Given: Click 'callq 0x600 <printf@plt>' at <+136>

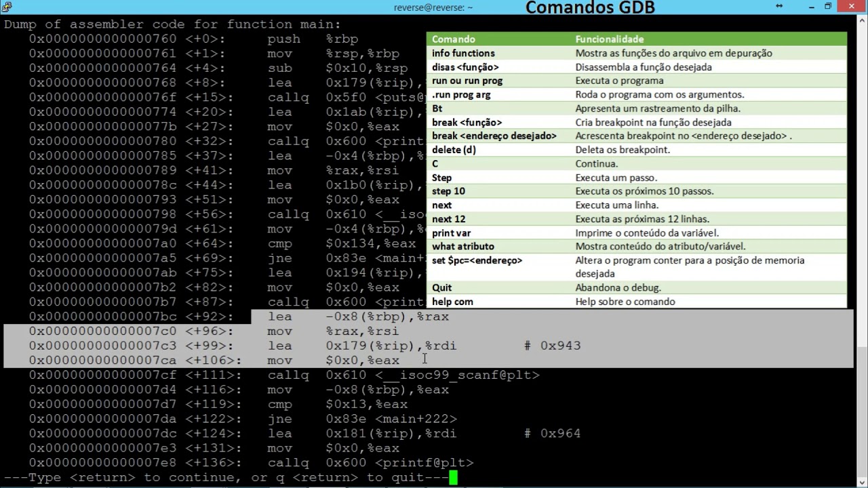Looking at the screenshot, I should [370, 463].
